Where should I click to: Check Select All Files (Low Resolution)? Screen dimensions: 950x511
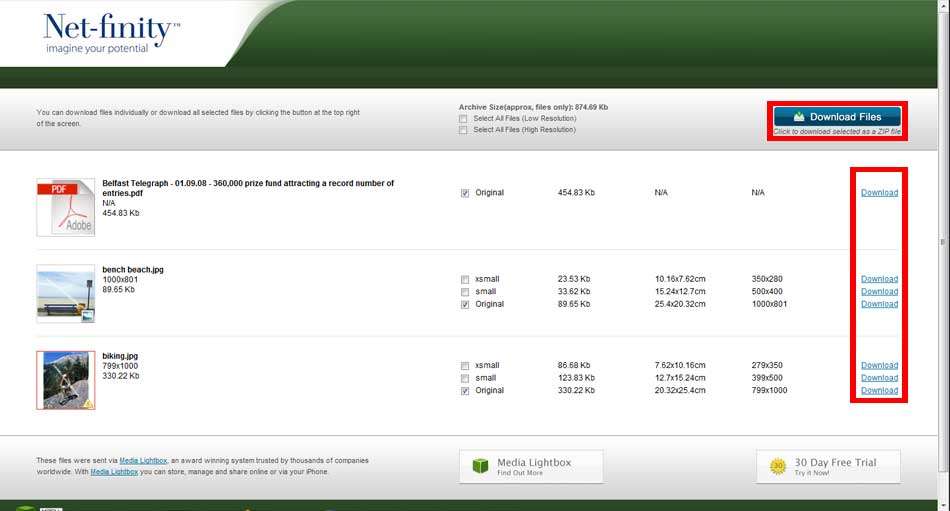pos(463,119)
